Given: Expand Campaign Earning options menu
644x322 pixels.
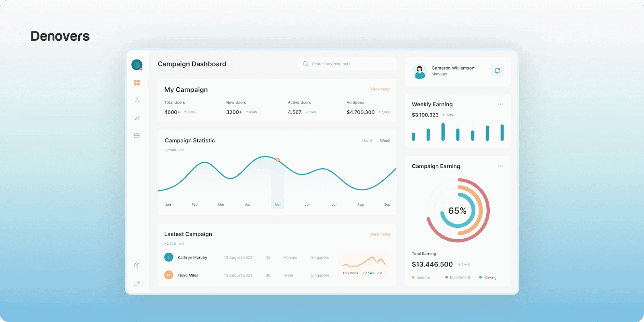Looking at the screenshot, I should 500,166.
